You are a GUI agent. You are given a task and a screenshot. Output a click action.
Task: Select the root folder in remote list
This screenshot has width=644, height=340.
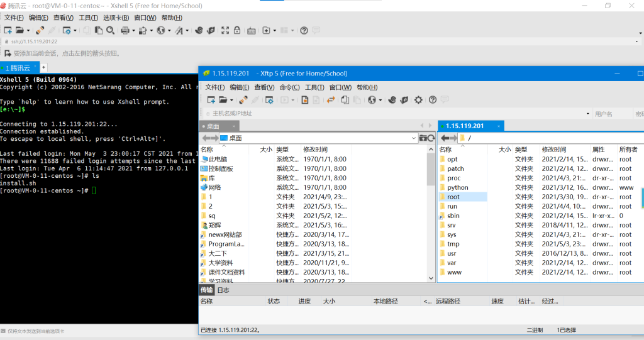tap(453, 197)
